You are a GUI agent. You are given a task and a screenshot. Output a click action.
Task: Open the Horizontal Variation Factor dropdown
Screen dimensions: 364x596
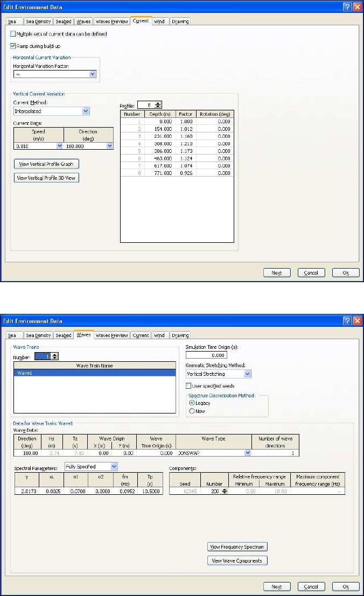click(92, 74)
